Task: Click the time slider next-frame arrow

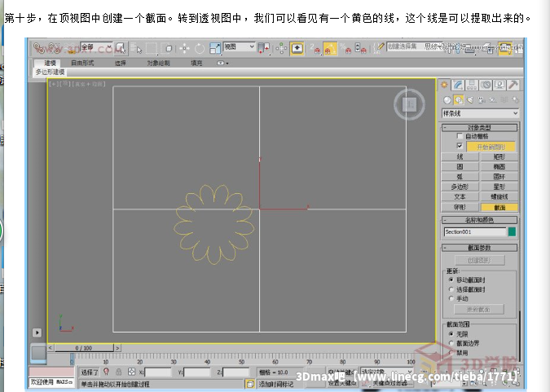Action: (x=117, y=348)
